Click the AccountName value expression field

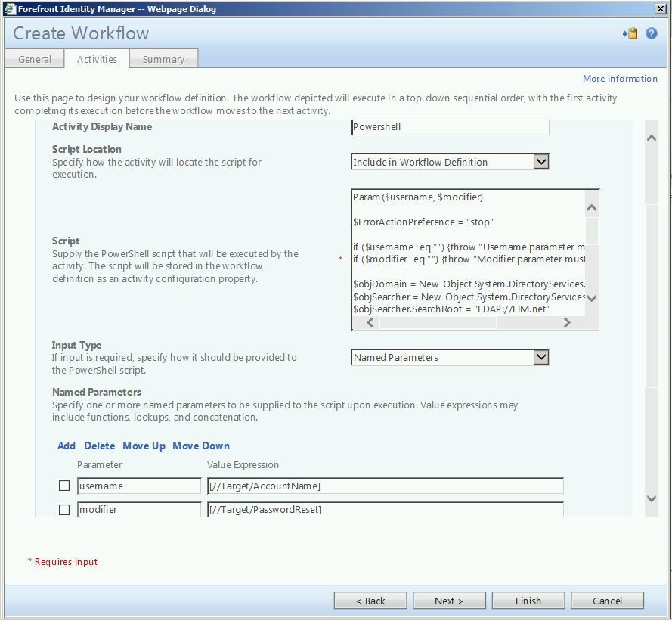pyautogui.click(x=386, y=486)
